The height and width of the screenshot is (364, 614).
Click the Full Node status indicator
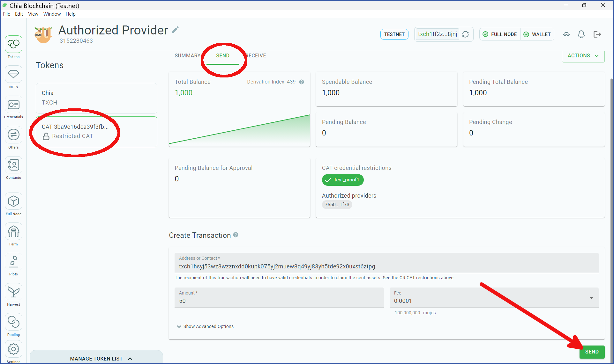pyautogui.click(x=500, y=34)
